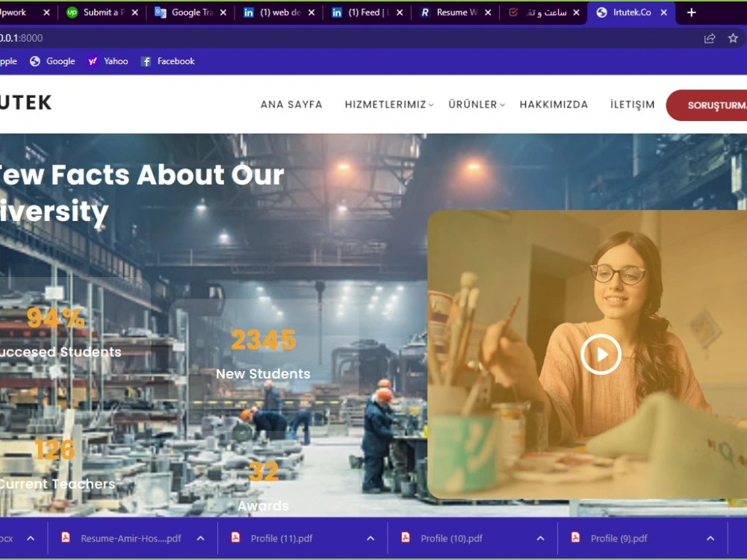The image size is (747, 560).
Task: Click the share page icon in address bar
Action: click(710, 38)
